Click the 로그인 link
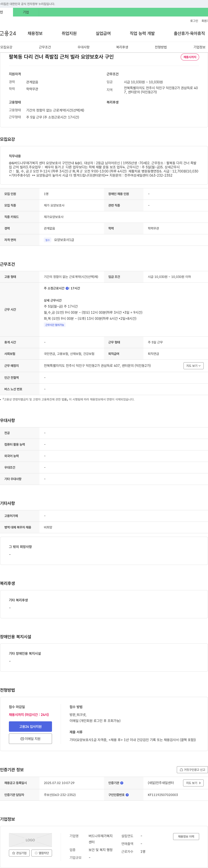The height and width of the screenshot is (868, 208). tap(194, 21)
